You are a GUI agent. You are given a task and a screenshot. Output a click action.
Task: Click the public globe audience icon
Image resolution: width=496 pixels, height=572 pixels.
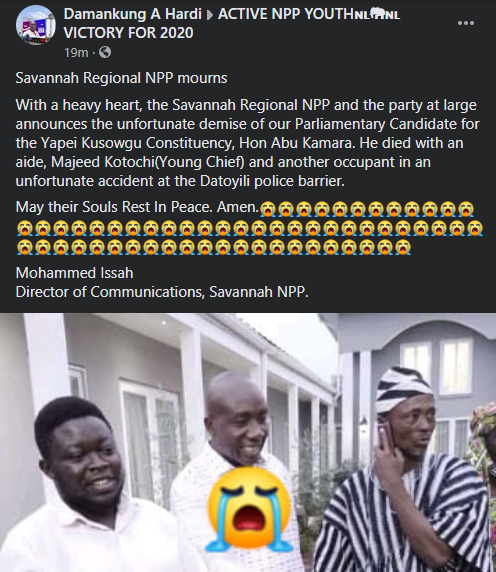click(x=105, y=53)
